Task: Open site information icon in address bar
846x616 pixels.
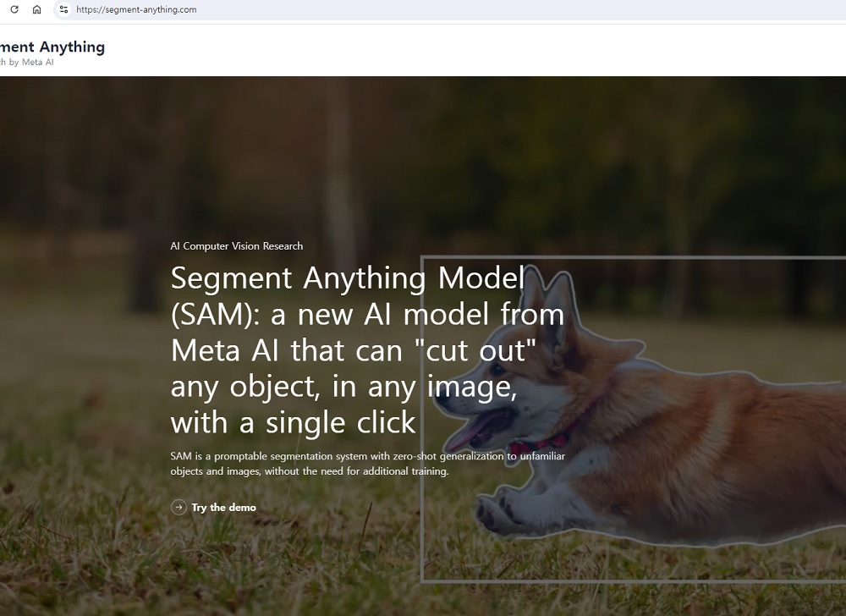Action: pos(63,9)
